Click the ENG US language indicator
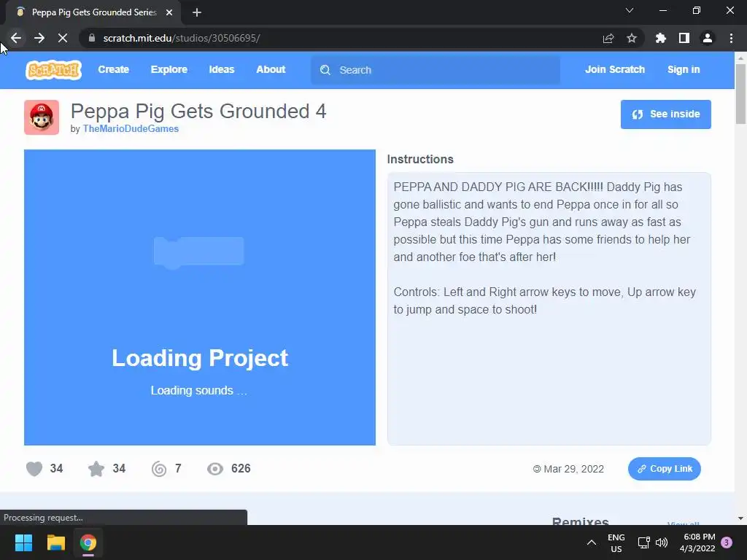Screen dimensions: 747x560 (x=616, y=542)
